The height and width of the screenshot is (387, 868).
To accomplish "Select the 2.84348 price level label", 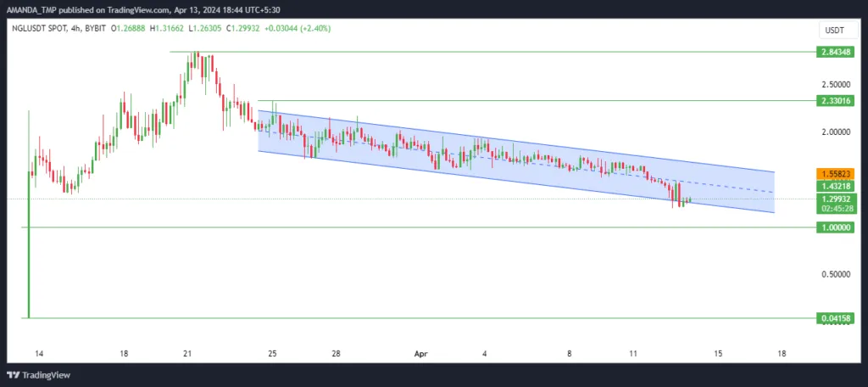I will pyautogui.click(x=837, y=52).
